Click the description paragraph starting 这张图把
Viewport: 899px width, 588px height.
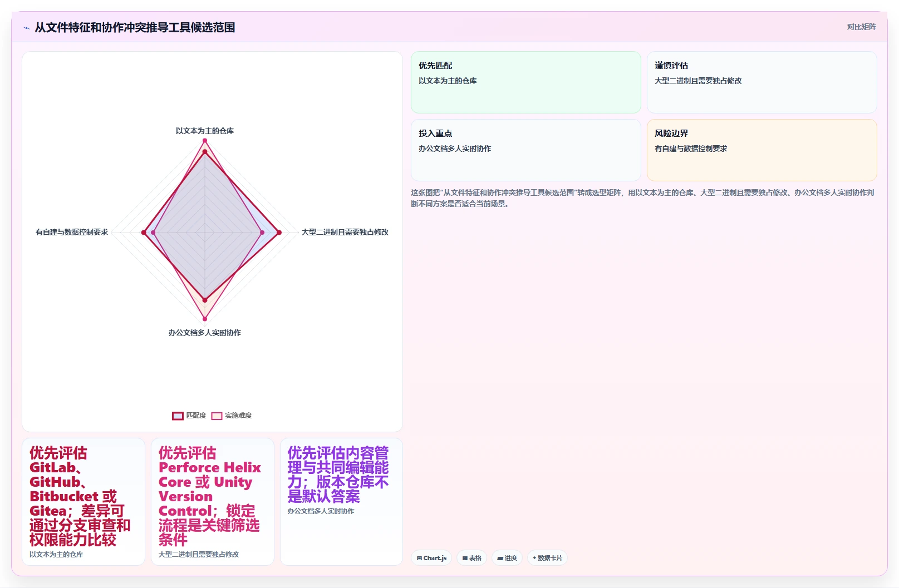click(x=642, y=198)
